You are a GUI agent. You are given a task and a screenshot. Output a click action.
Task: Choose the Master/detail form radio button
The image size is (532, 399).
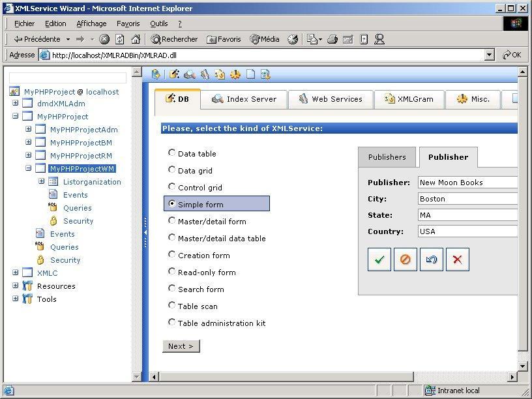(x=172, y=221)
